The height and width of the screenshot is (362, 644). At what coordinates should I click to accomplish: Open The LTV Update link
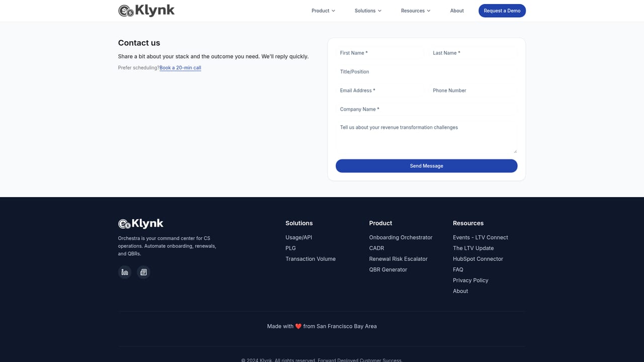473,248
